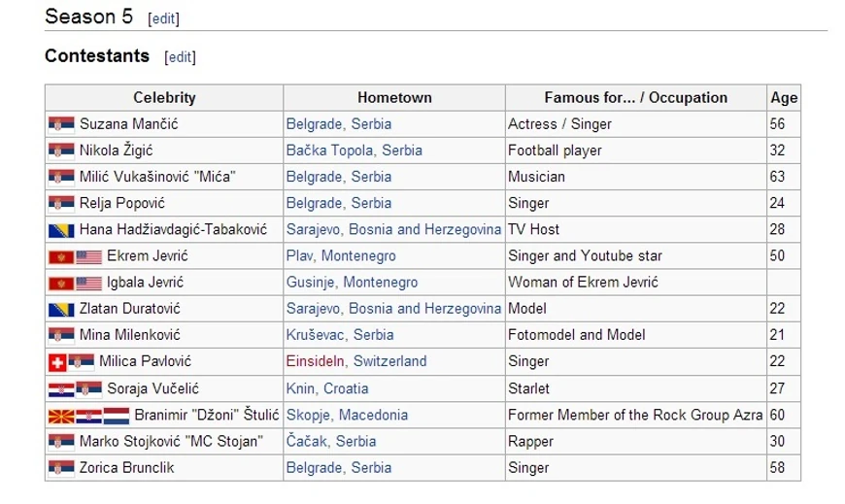Open the Bačka Topola, Serbia link

coord(355,151)
